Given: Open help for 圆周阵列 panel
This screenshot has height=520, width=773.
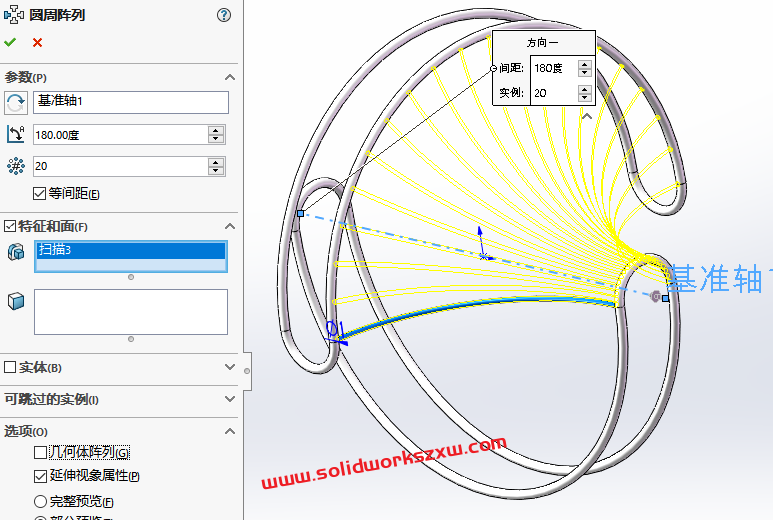Looking at the screenshot, I should coord(224,15).
